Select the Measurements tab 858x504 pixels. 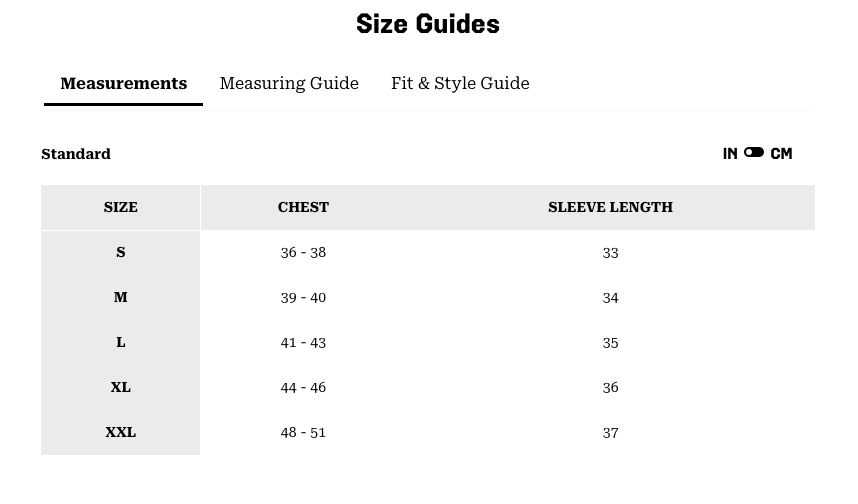(124, 83)
